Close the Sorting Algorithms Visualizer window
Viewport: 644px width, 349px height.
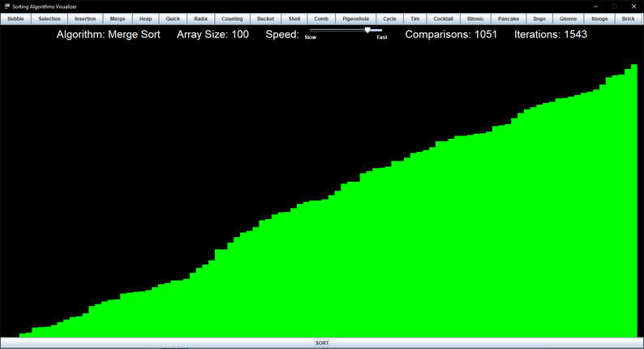click(633, 6)
